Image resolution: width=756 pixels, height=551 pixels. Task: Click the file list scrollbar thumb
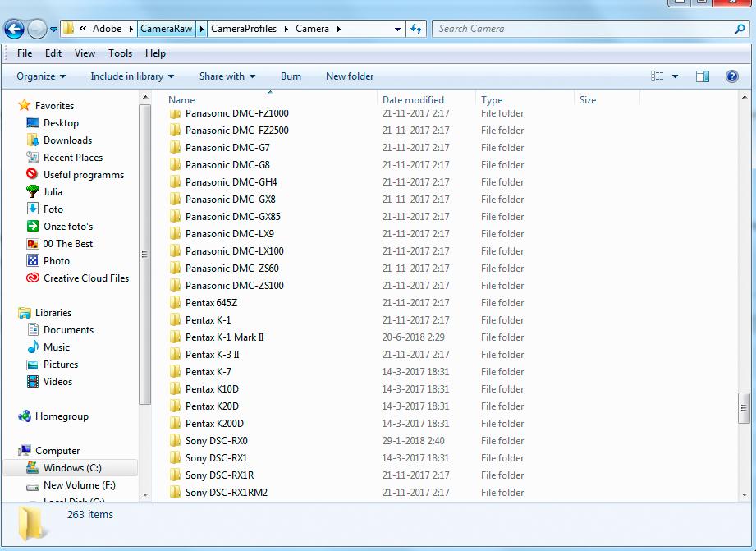pos(744,408)
